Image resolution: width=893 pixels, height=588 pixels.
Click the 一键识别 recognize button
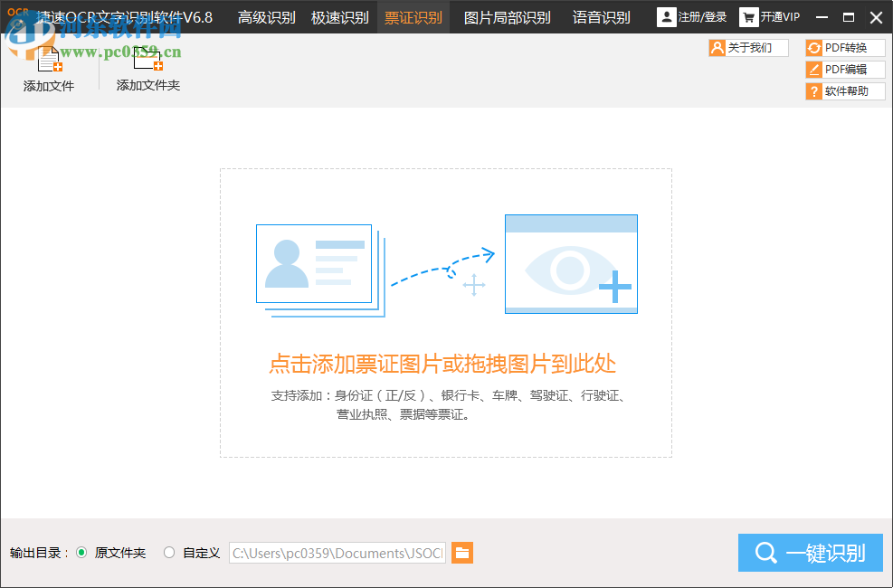click(x=810, y=553)
